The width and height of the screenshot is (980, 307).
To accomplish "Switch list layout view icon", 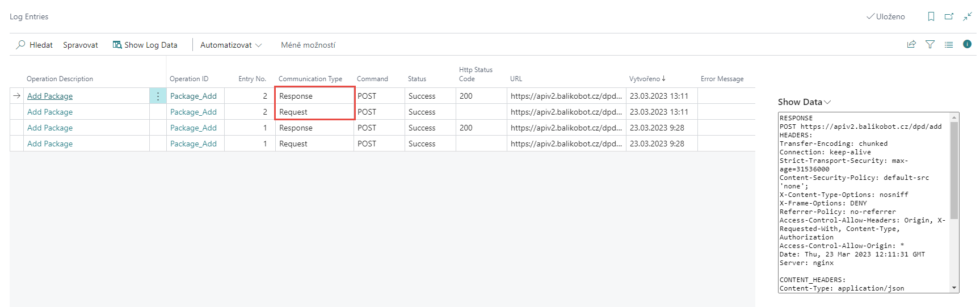I will point(949,44).
